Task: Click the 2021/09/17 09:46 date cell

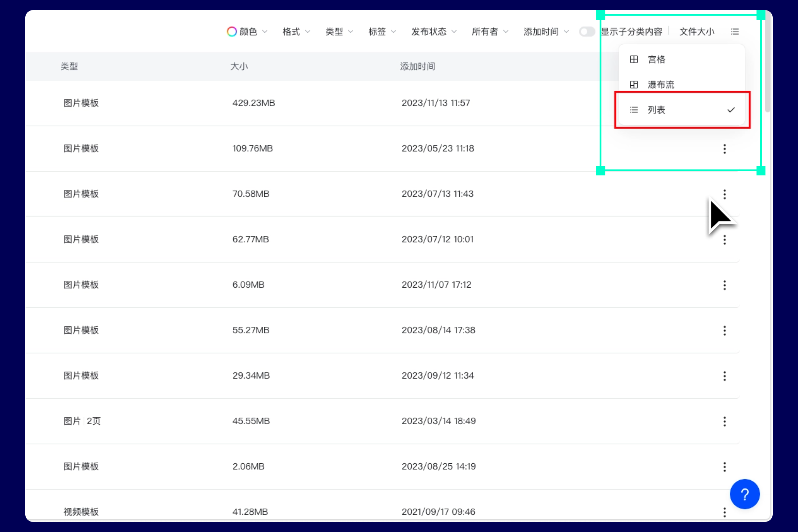Action: click(438, 512)
